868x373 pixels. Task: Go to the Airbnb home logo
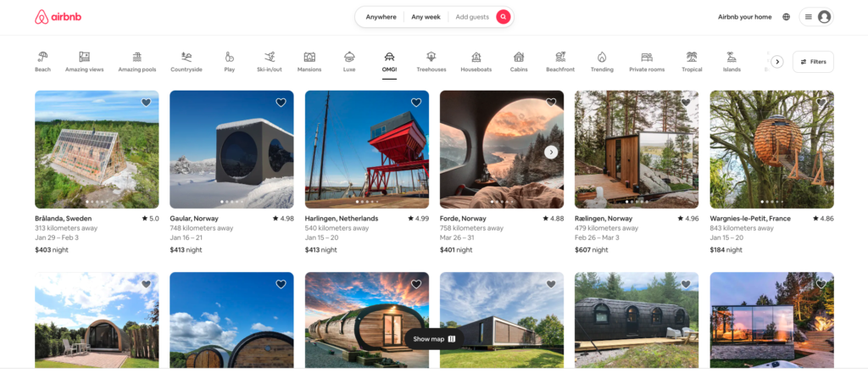tap(58, 17)
